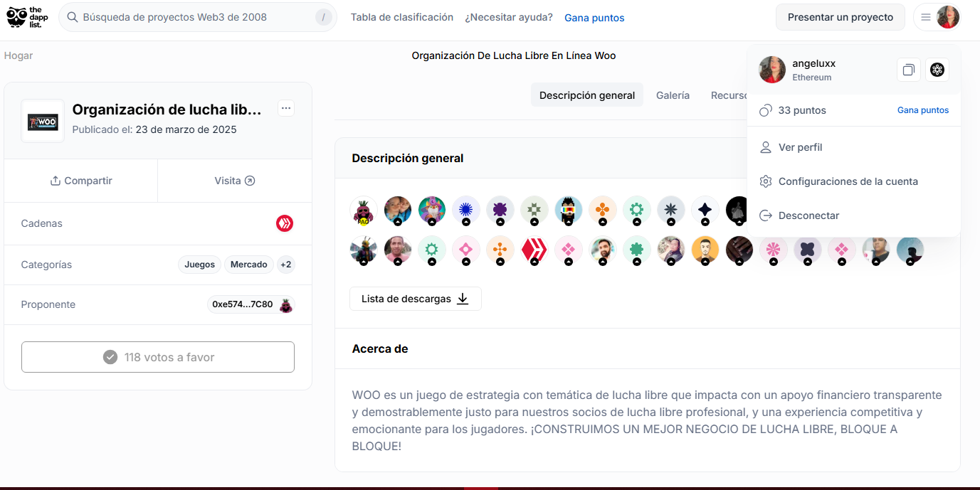Click the 33 puntos balance
This screenshot has width=980, height=490.
[x=802, y=110]
